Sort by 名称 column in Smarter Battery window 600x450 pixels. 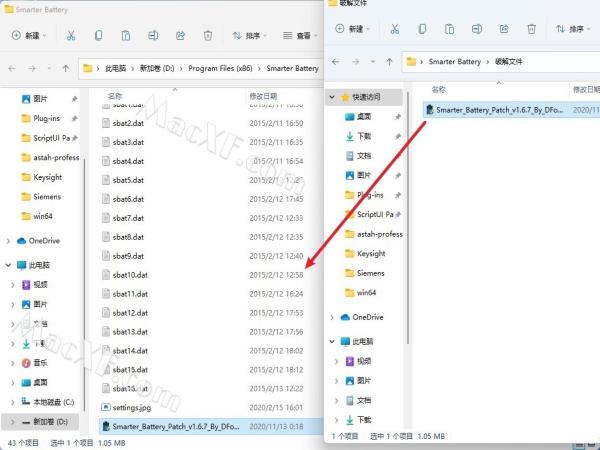pos(115,96)
